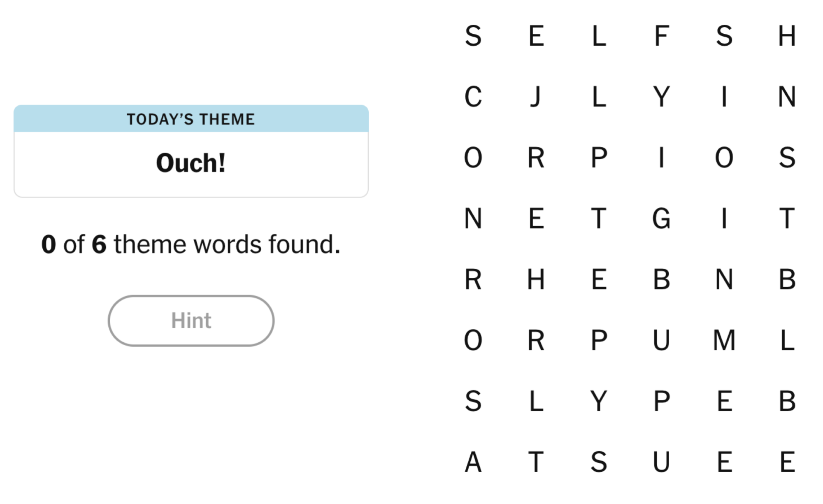Click the Hint button
Image resolution: width=823 pixels, height=504 pixels.
point(191,321)
